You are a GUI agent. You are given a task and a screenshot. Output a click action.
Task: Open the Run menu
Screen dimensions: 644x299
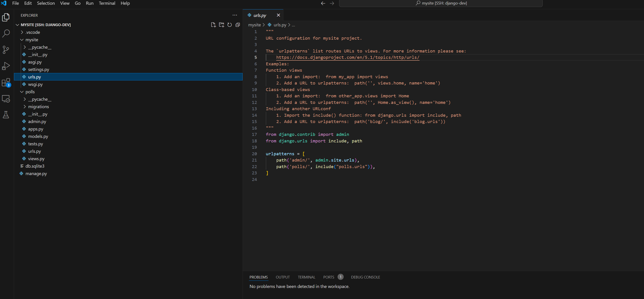90,3
